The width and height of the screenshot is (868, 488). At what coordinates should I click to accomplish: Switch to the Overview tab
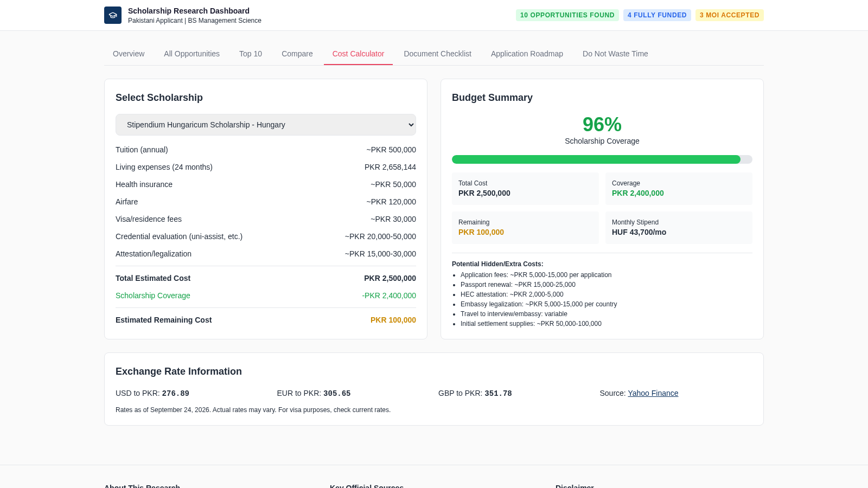pos(129,54)
